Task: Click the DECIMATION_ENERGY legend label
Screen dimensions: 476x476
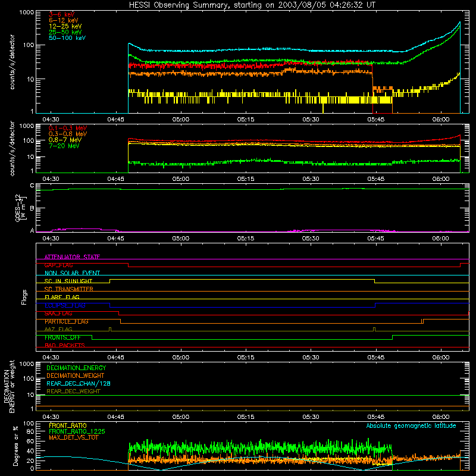Action: (x=76, y=368)
